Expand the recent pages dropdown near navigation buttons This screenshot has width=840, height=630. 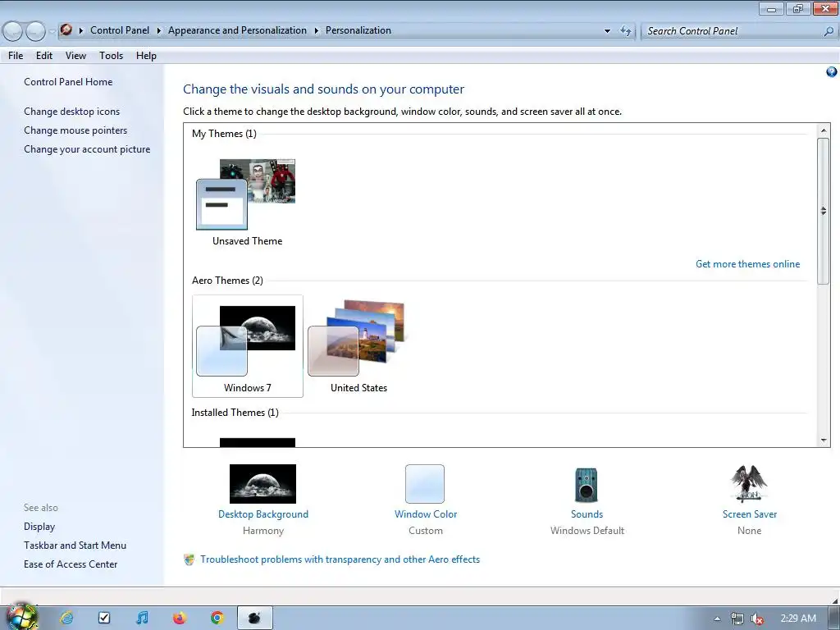(x=52, y=32)
